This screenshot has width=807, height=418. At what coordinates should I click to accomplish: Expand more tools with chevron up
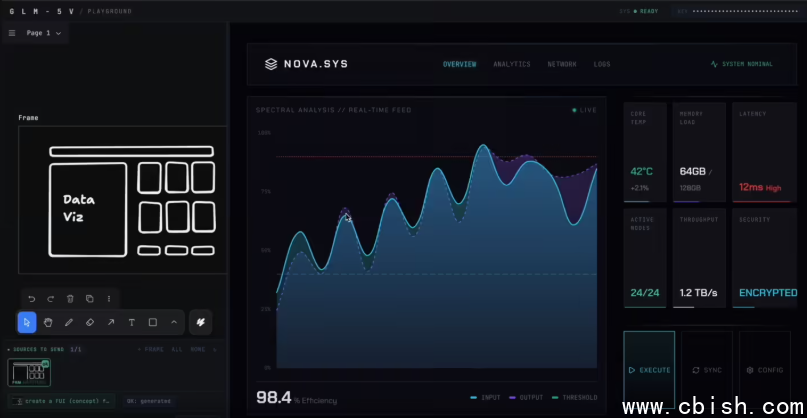174,322
